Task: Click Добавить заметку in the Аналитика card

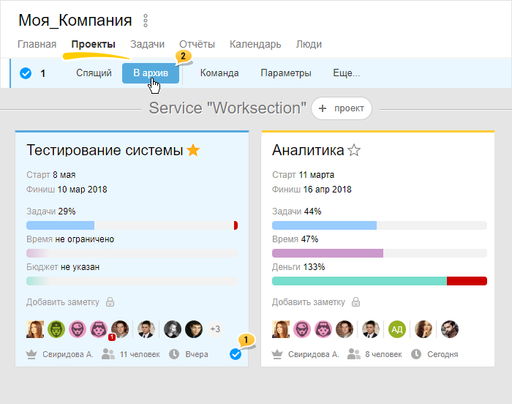Action: [x=308, y=302]
